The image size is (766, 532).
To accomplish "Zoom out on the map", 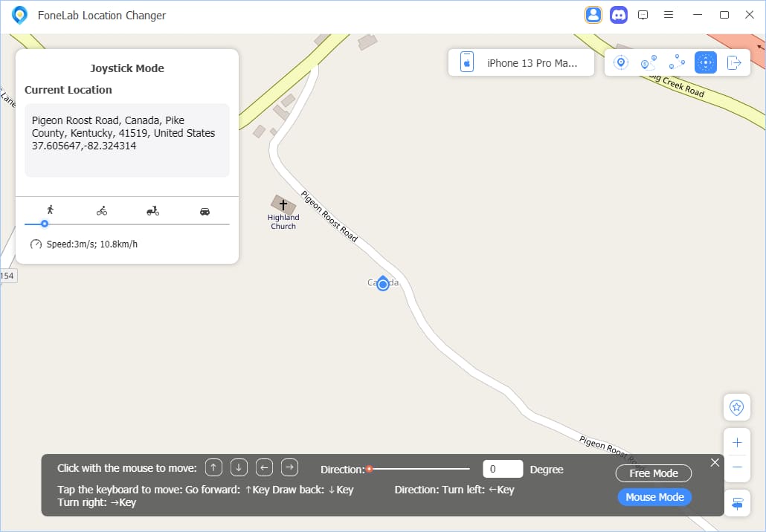I will (737, 467).
